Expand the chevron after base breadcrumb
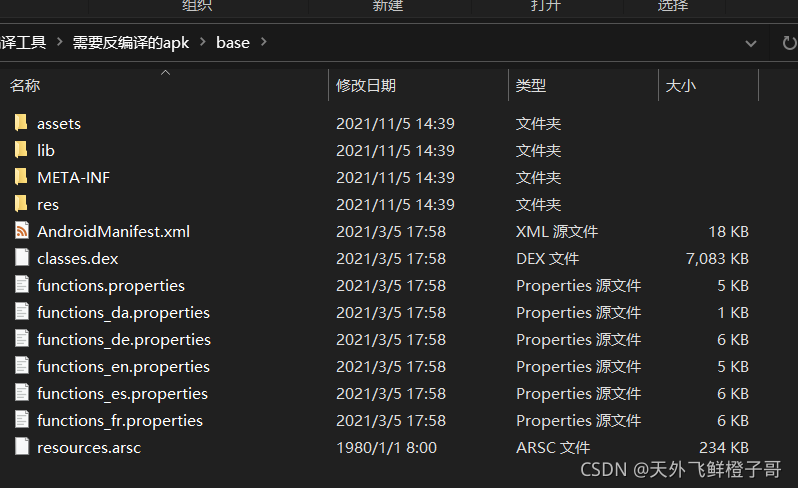798x488 pixels. tap(264, 42)
